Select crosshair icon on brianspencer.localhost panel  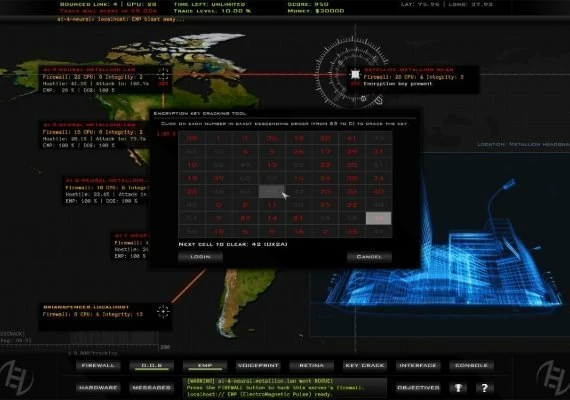coord(163,311)
